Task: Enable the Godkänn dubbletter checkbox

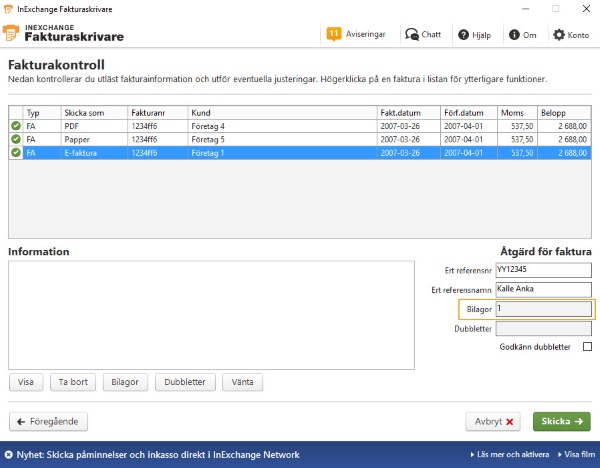Action: [x=587, y=347]
